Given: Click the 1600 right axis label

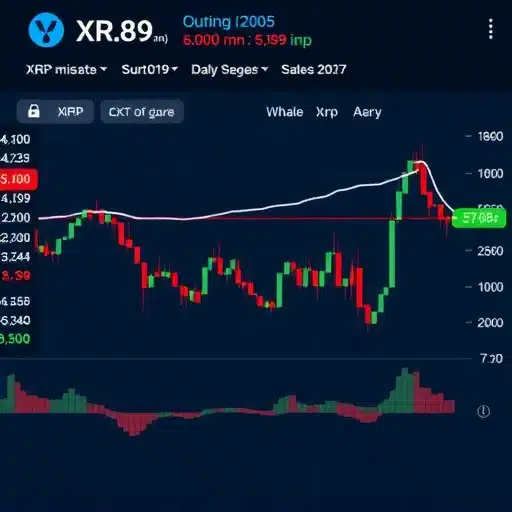Looking at the screenshot, I should [x=490, y=174].
